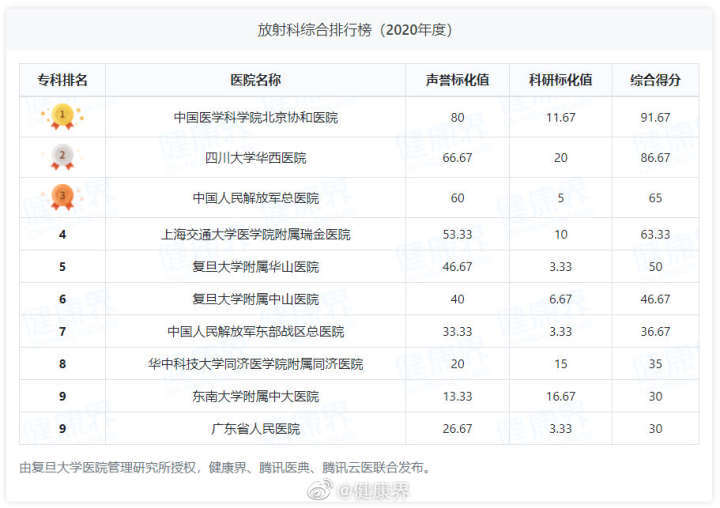Screen dimensions: 720x508
Task: Click the 声誉标化值 33.33 for 东部战区总医院
Action: 457,331
